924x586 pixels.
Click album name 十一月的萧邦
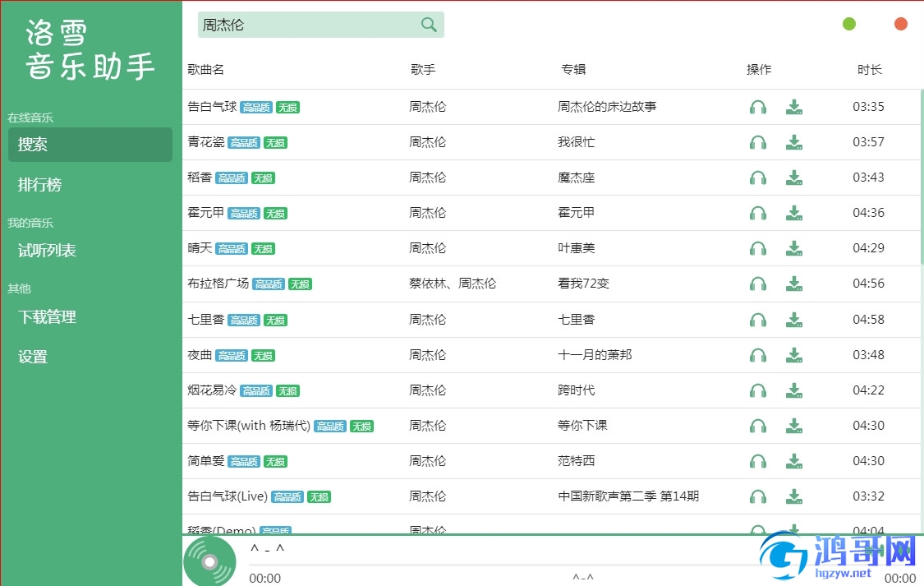tap(595, 355)
